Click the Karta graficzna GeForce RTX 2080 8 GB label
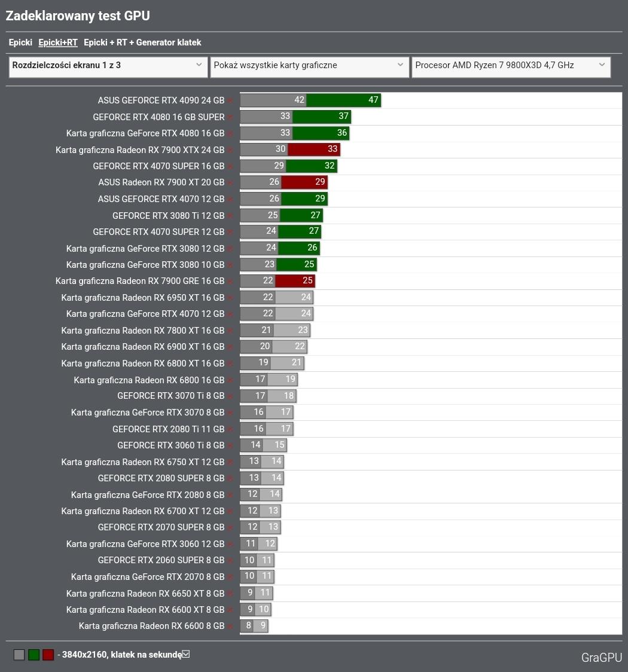This screenshot has width=628, height=672. pos(148,495)
